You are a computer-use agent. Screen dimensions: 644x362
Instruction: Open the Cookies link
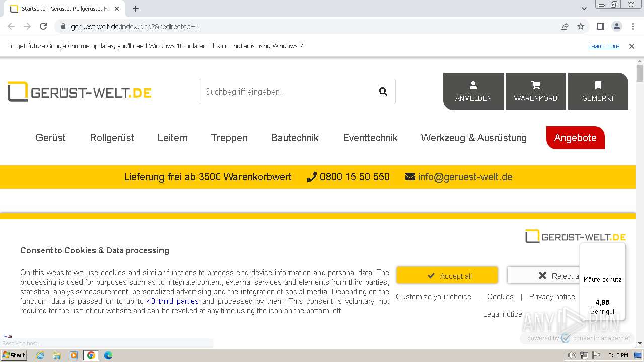pyautogui.click(x=500, y=297)
